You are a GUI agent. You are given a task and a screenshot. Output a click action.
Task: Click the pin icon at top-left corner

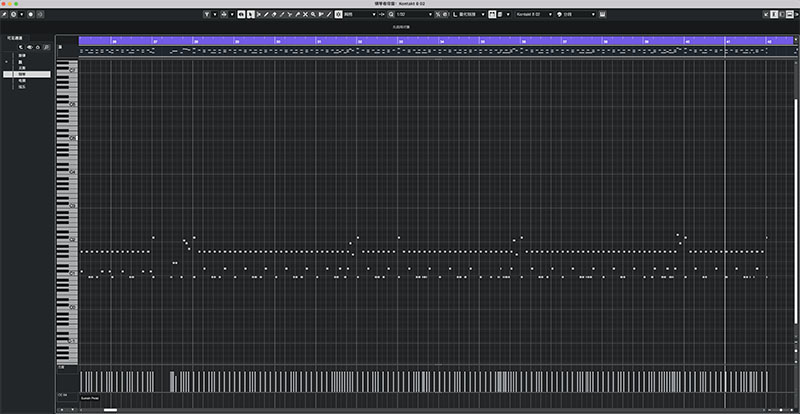[4, 14]
